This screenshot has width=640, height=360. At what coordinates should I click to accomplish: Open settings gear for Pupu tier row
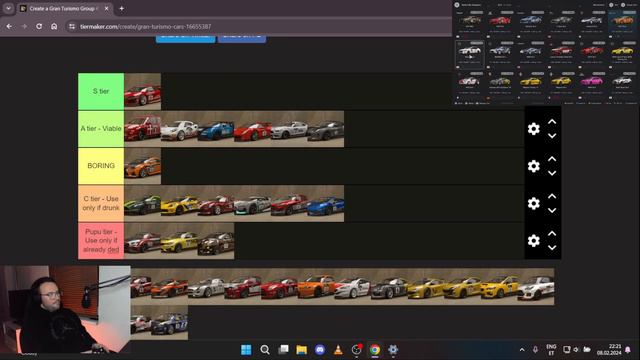pos(533,240)
